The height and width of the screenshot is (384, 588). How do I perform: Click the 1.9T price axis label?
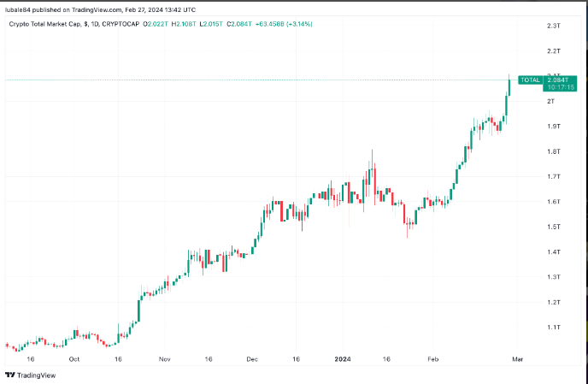pyautogui.click(x=554, y=127)
